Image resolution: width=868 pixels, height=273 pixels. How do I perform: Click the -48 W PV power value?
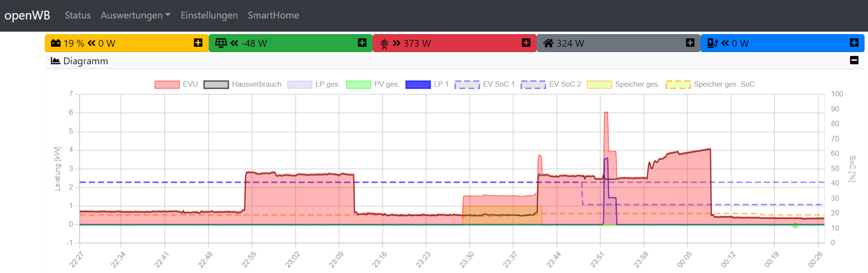254,43
